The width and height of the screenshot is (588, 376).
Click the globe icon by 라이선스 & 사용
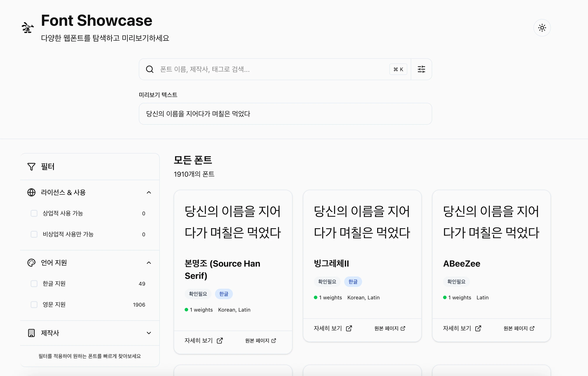coord(31,192)
